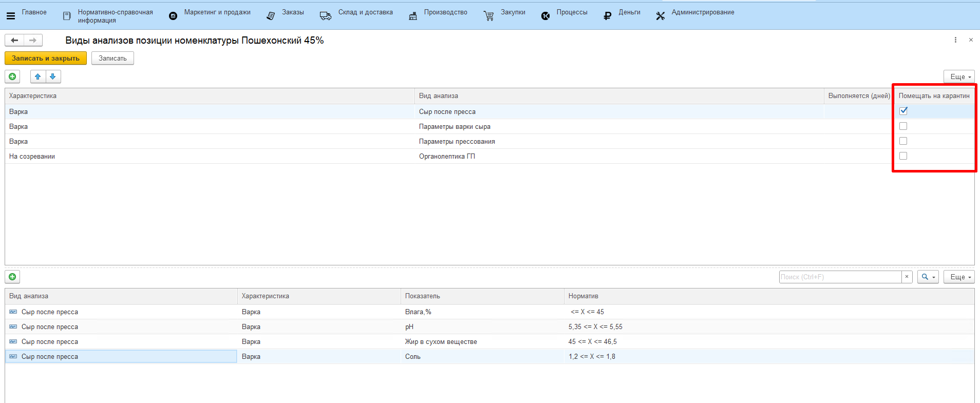Screen dimensions: 980x403
Task: Open the search magnifier dropdown
Action: (x=928, y=277)
